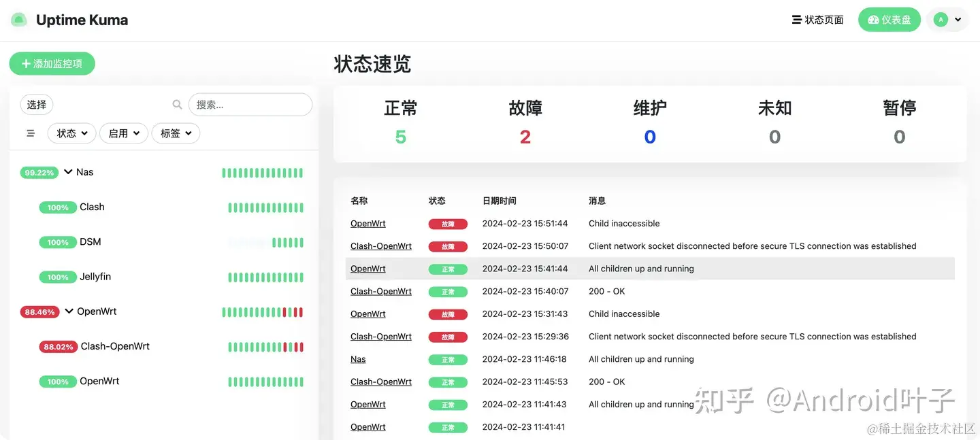The image size is (980, 440).
Task: Click the 选择 selection mode button
Action: point(37,104)
